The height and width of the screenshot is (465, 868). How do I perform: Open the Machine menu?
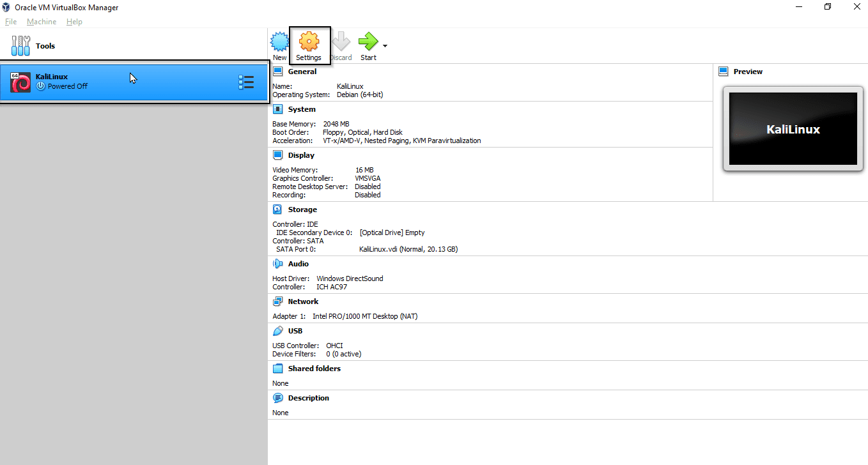click(x=42, y=22)
